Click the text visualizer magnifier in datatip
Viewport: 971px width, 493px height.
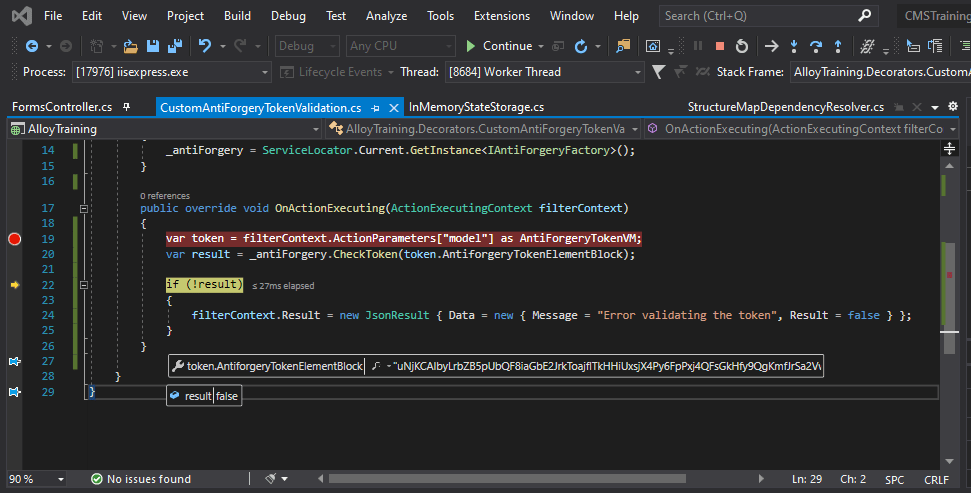[376, 366]
